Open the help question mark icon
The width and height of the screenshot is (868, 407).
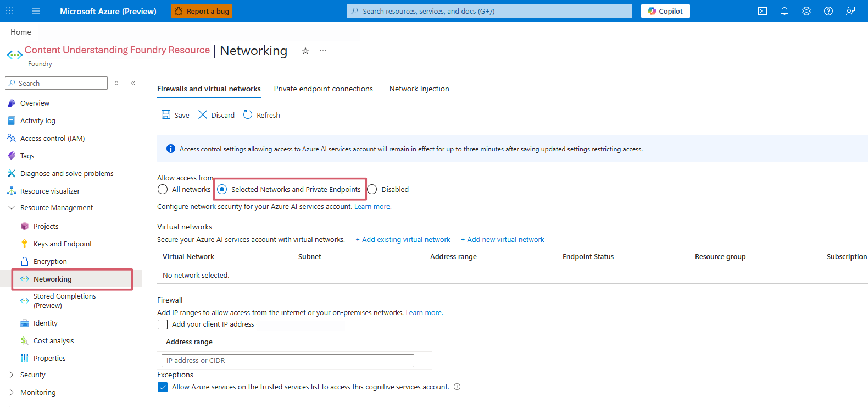[828, 11]
